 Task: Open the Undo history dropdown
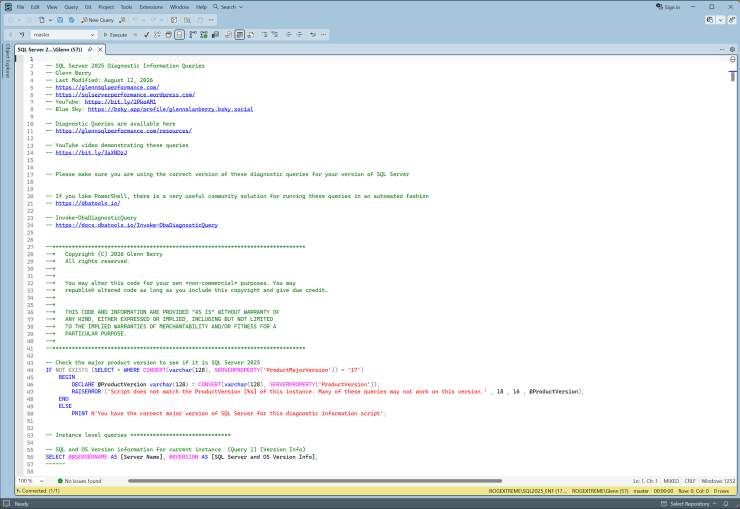coord(143,20)
